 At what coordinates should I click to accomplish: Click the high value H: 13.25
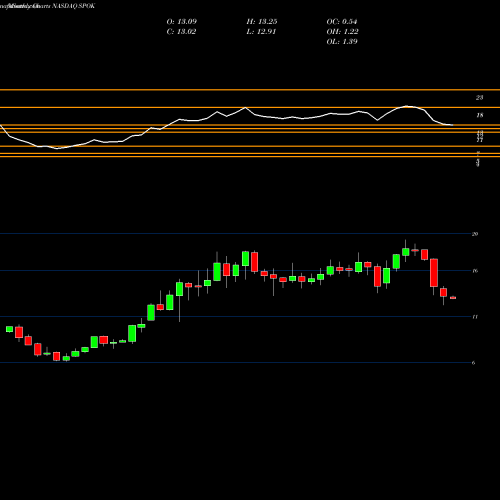[262, 22]
